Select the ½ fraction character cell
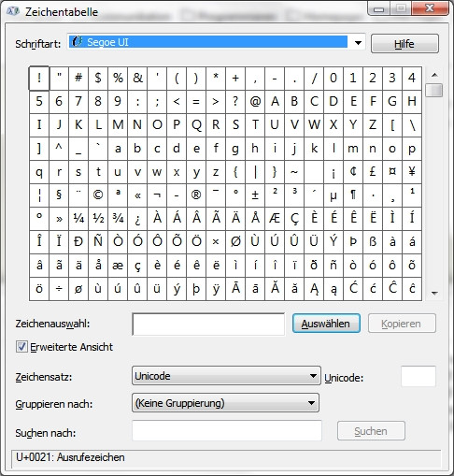Viewport: 454px width, 476px height. [x=98, y=219]
